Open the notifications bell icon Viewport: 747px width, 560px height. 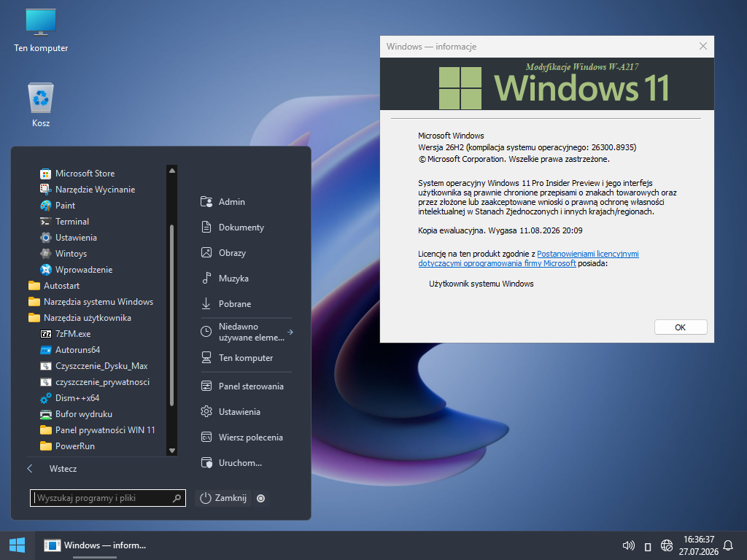729,545
